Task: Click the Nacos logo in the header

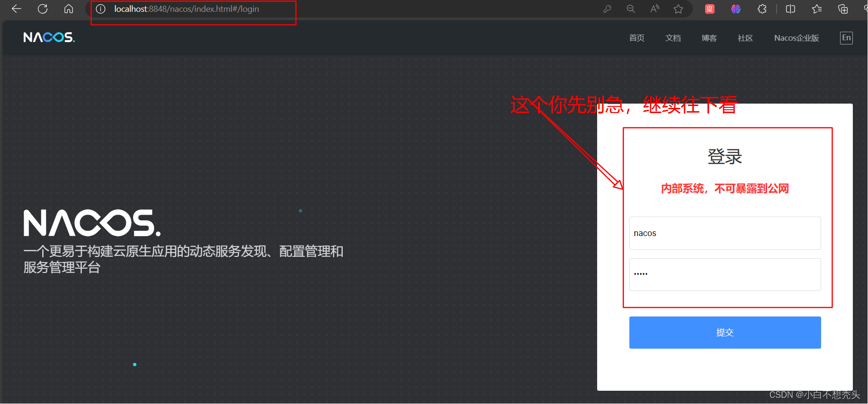Action: point(49,37)
